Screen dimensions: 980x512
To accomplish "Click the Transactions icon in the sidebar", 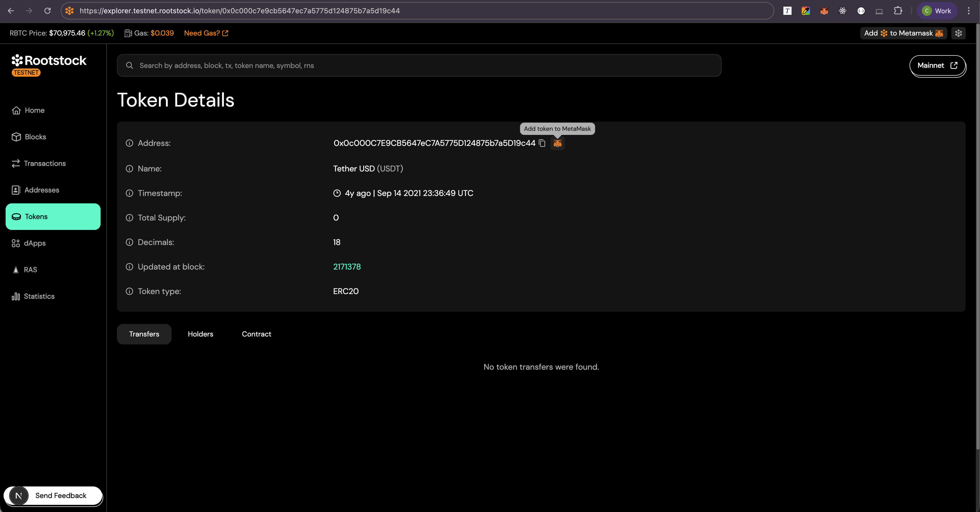I will [x=16, y=163].
